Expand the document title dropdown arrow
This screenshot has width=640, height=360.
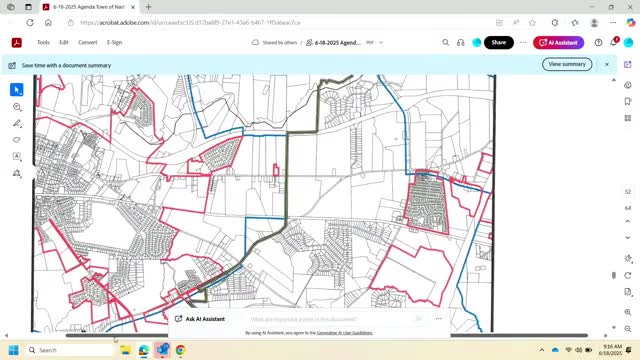(x=381, y=42)
